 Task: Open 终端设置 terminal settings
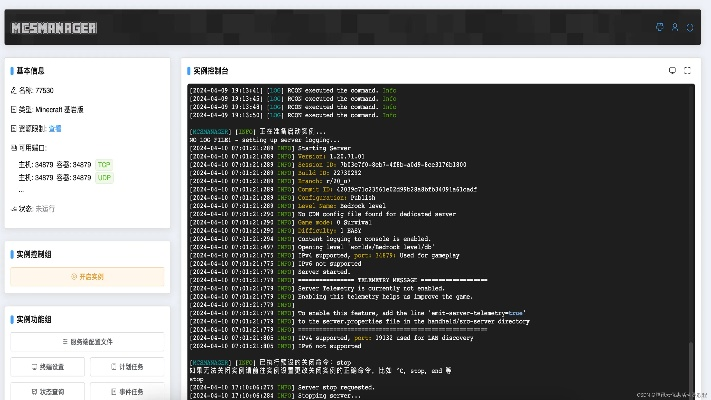pyautogui.click(x=46, y=367)
